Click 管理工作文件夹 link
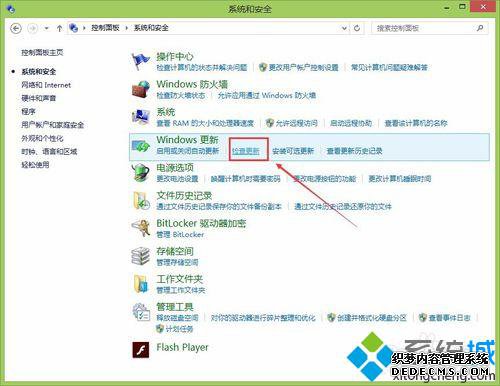This screenshot has height=386, width=500. 181,290
